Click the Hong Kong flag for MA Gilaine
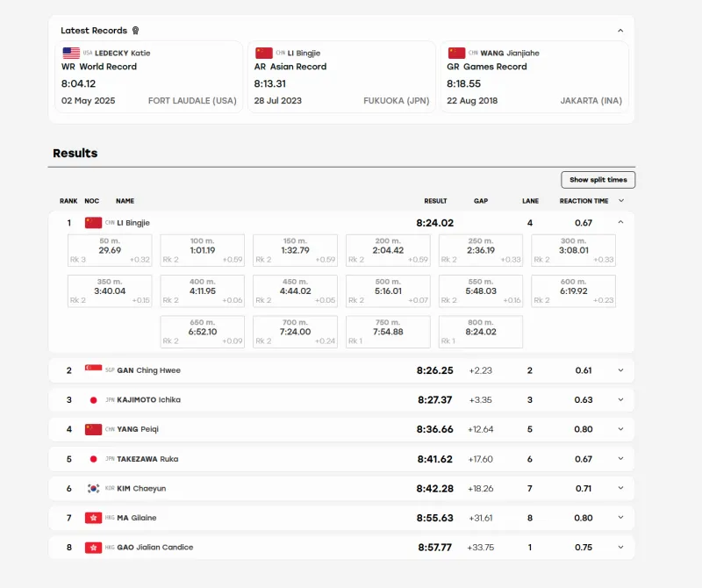This screenshot has width=702, height=588. pos(93,518)
